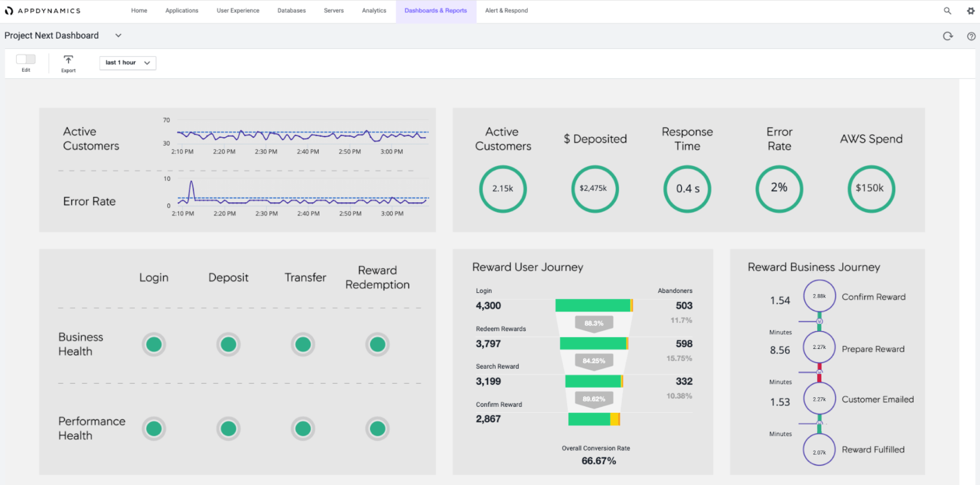
Task: Click the Abandoners column header
Action: (675, 291)
